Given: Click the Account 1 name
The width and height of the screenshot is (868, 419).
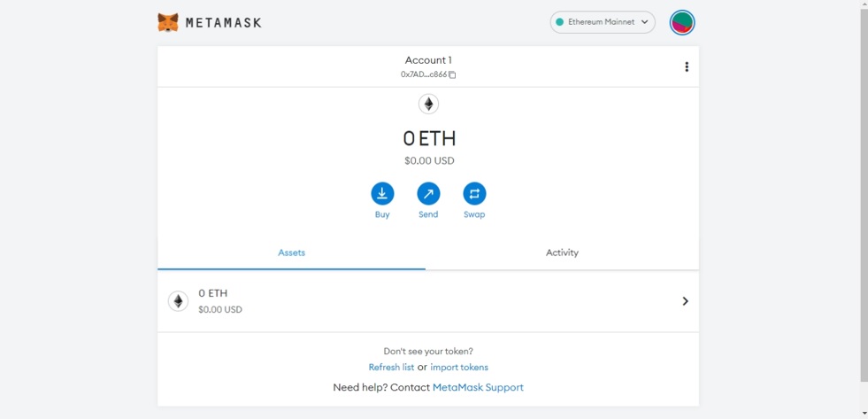Looking at the screenshot, I should coord(428,60).
